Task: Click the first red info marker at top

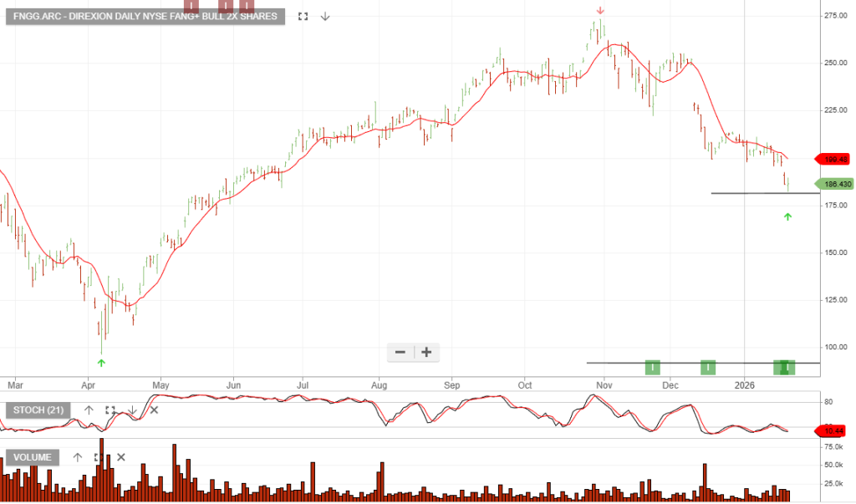Action: [191, 4]
